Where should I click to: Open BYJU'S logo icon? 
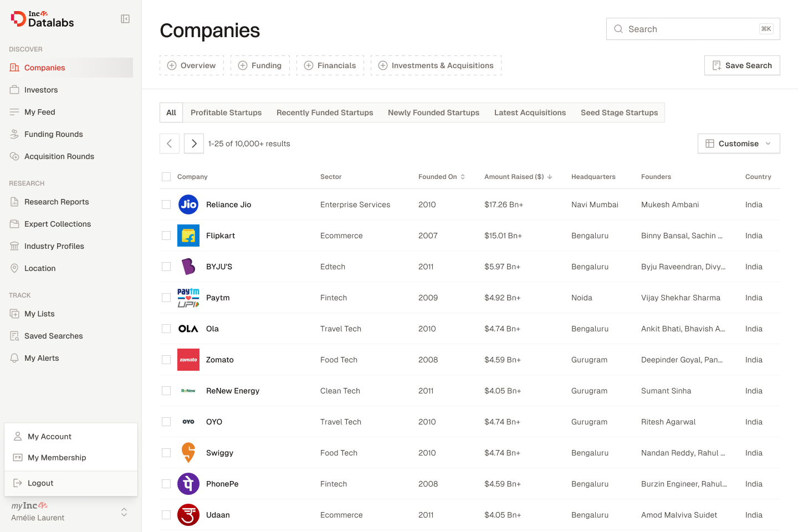pos(188,267)
